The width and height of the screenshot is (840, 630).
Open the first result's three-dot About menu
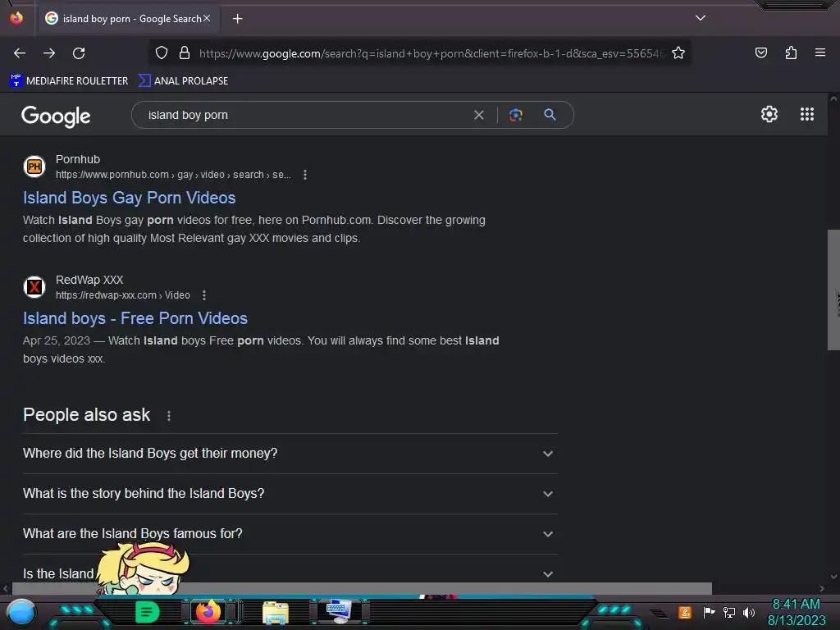click(305, 175)
